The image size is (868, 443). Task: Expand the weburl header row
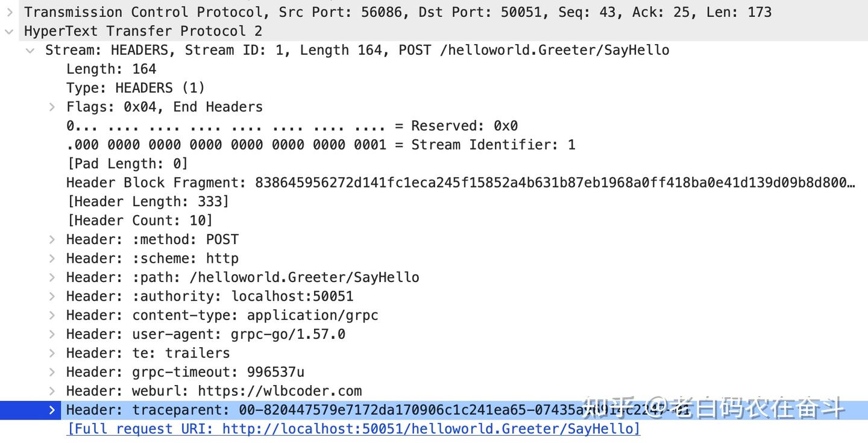(52, 391)
